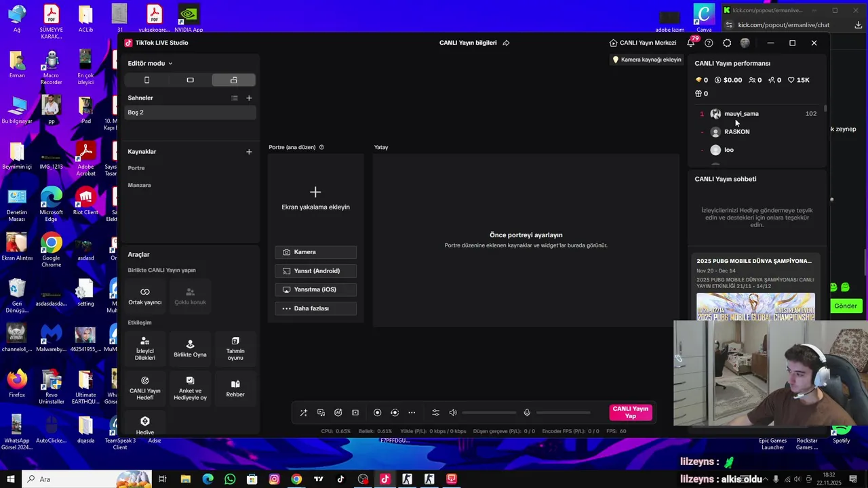Open Riot Client desktop shortcut
Viewport: 868px width, 488px height.
[85, 201]
